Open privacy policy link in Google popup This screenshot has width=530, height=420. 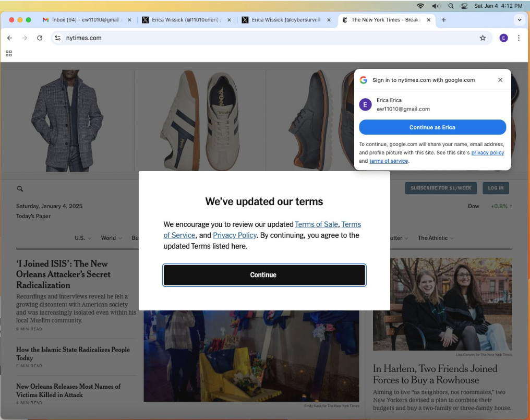[487, 152]
